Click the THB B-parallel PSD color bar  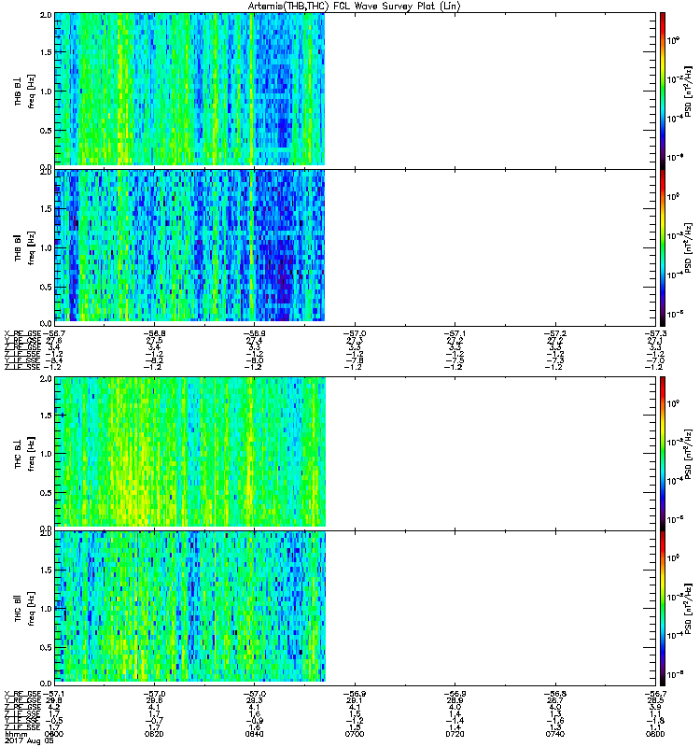[x=663, y=247]
